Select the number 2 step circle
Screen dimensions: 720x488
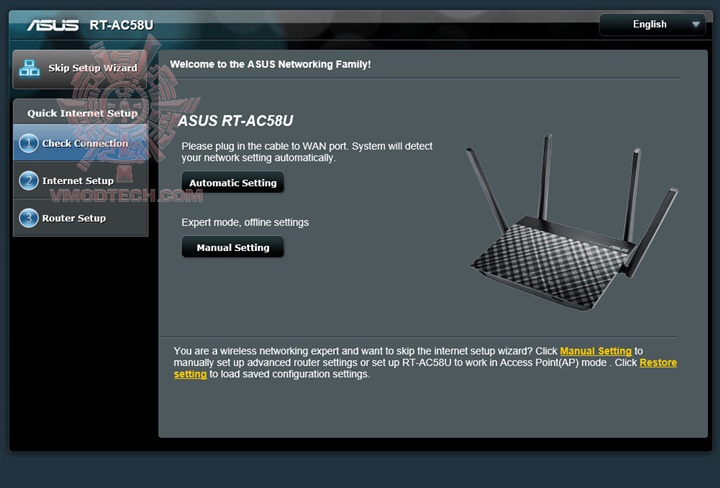(x=28, y=180)
